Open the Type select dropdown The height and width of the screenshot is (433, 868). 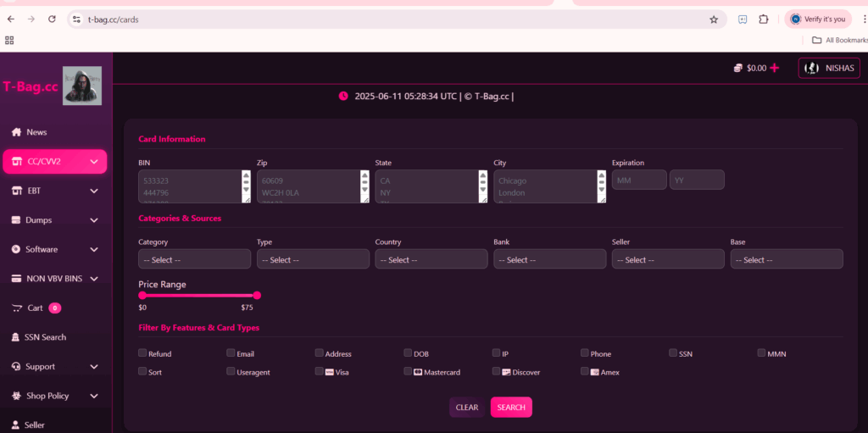click(x=313, y=259)
